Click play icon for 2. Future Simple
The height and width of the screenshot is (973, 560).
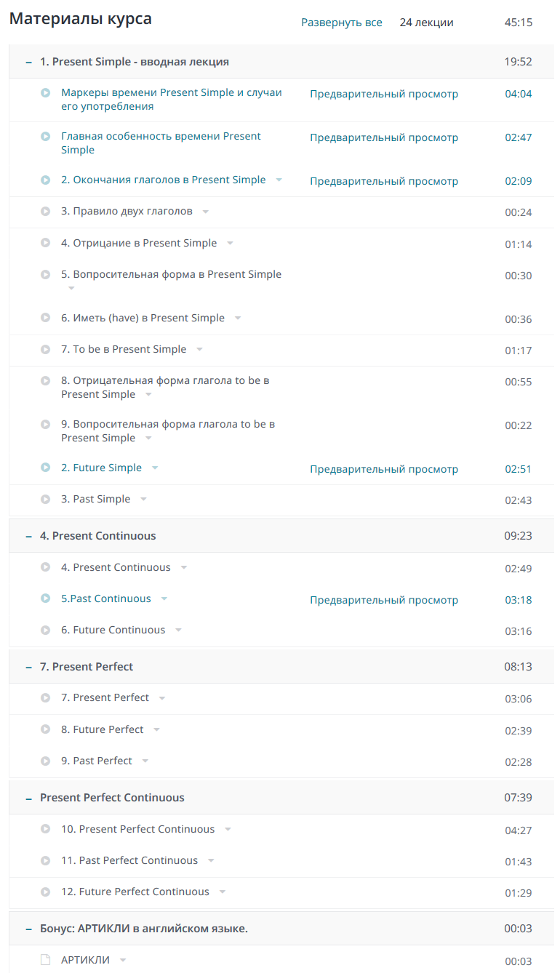click(x=46, y=468)
